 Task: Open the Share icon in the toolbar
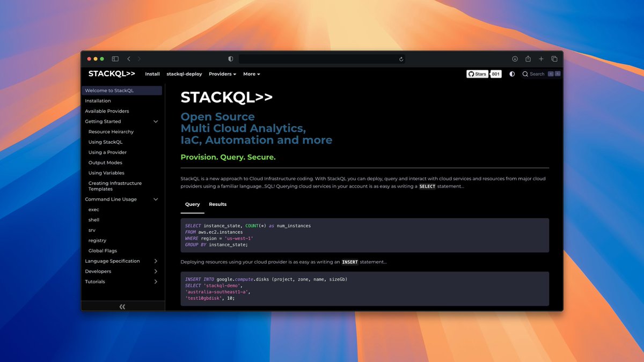coord(528,59)
